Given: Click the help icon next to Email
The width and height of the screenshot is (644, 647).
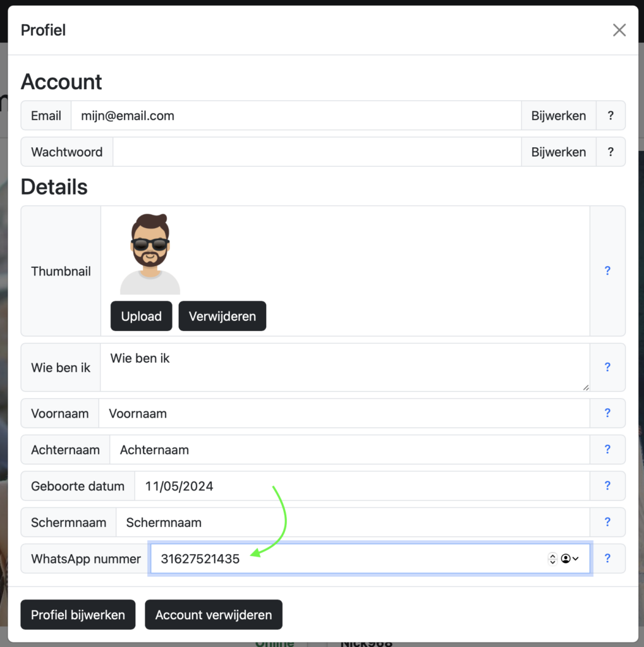Looking at the screenshot, I should click(611, 116).
